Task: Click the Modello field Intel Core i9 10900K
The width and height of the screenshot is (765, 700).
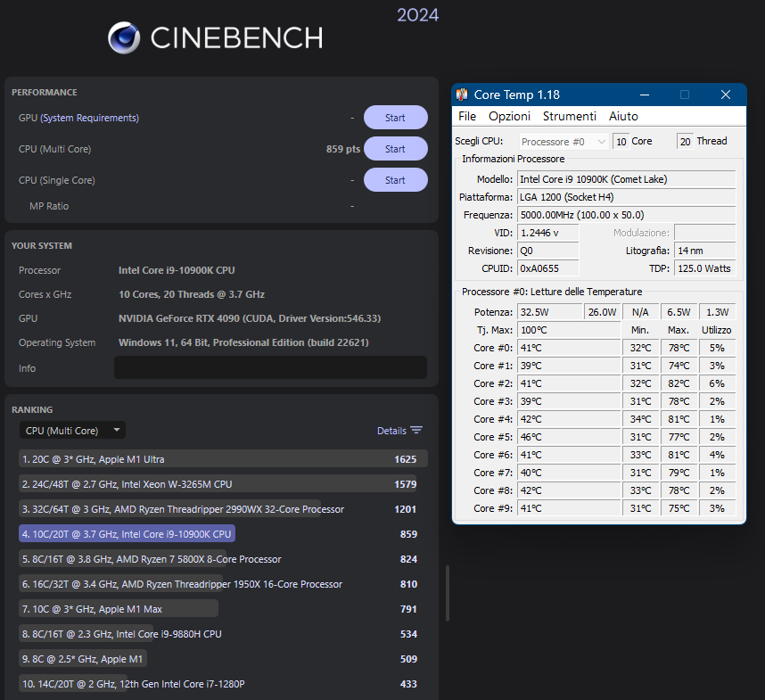Action: click(x=627, y=179)
